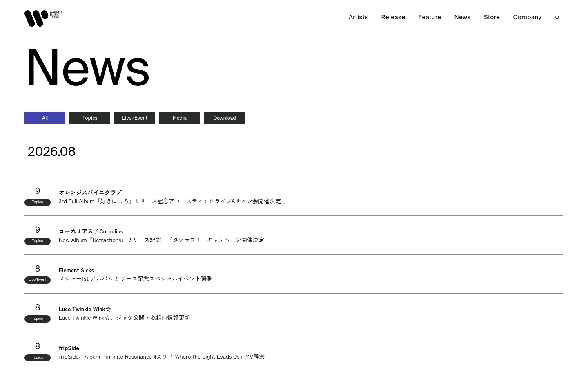Click the 2026.08 month heading
Viewport: 588px width, 368px height.
click(51, 151)
